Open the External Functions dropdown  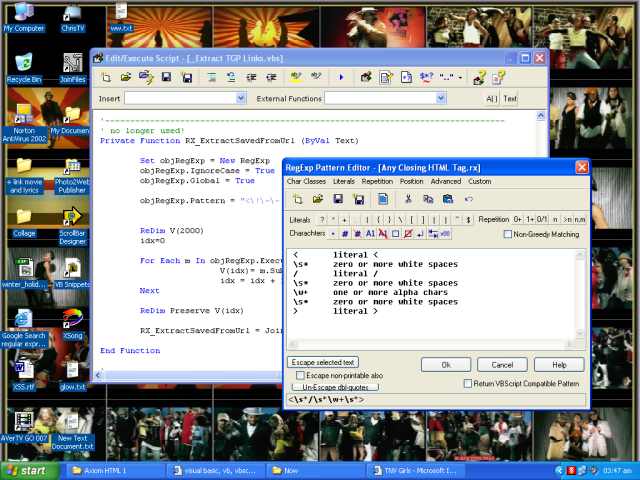click(x=440, y=99)
